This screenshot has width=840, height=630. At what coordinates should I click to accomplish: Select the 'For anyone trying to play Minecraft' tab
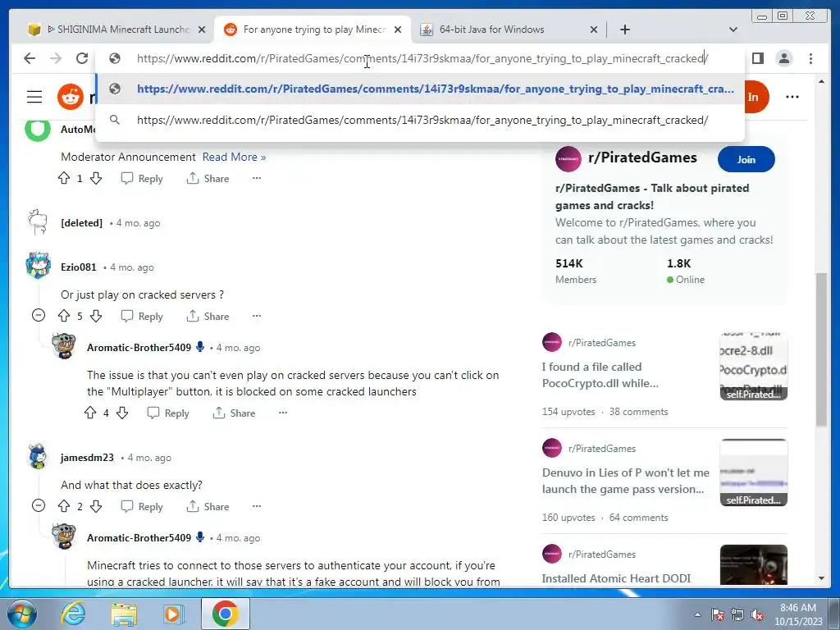click(x=313, y=30)
